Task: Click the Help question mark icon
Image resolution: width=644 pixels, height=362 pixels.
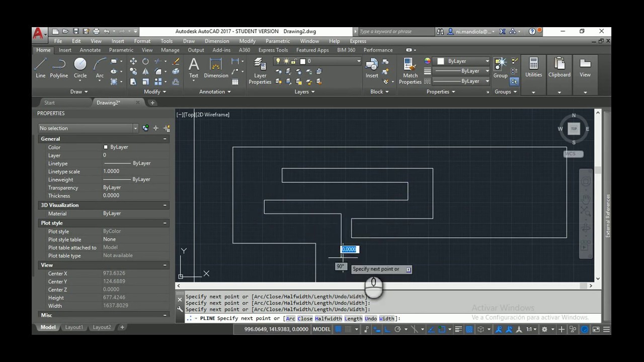Action: click(532, 31)
